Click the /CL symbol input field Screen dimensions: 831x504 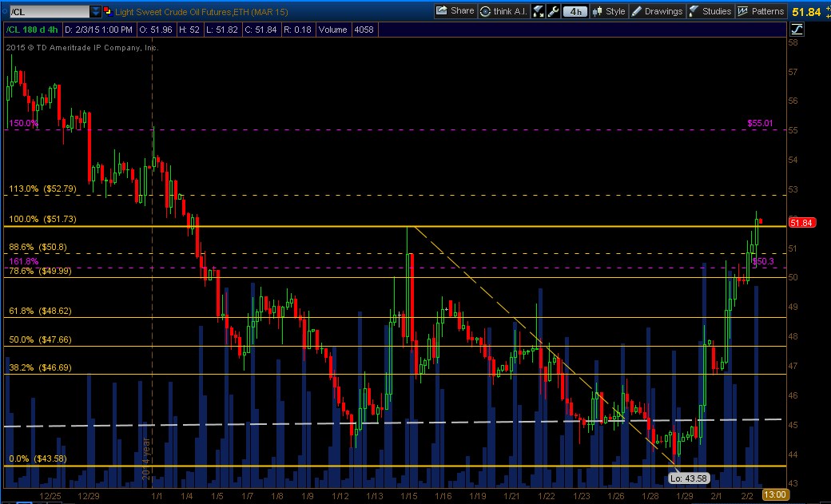49,11
